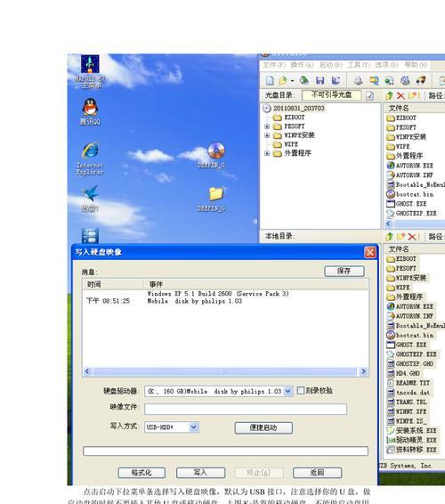The image size is (445, 504).
Task: Click the Open file folder icon
Action: (283, 80)
